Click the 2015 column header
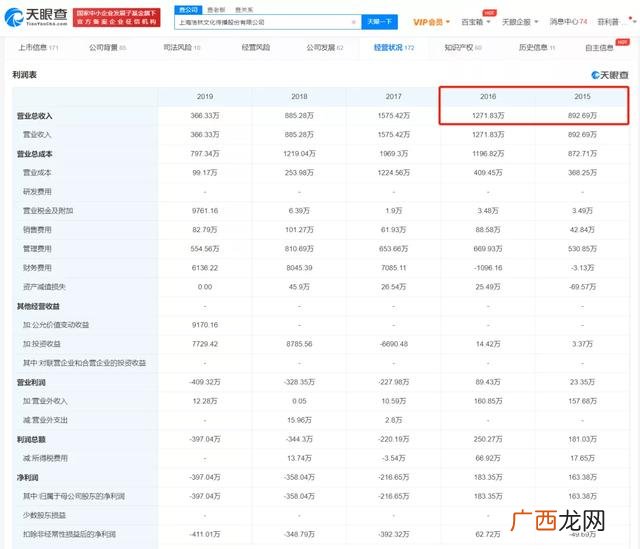The image size is (640, 549). (582, 97)
